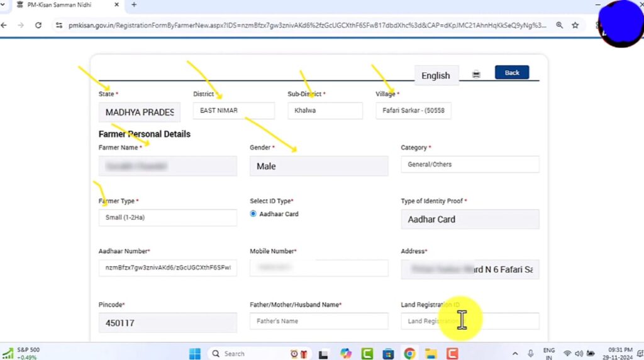Open a new browser tab with the plus icon
This screenshot has width=644, height=360.
pyautogui.click(x=134, y=5)
